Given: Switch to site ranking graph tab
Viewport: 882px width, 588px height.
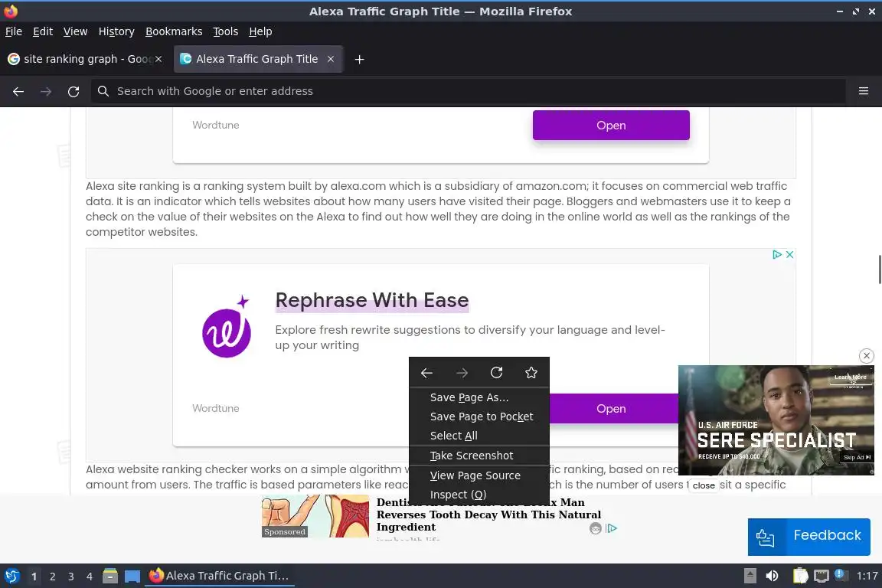Looking at the screenshot, I should [x=86, y=59].
